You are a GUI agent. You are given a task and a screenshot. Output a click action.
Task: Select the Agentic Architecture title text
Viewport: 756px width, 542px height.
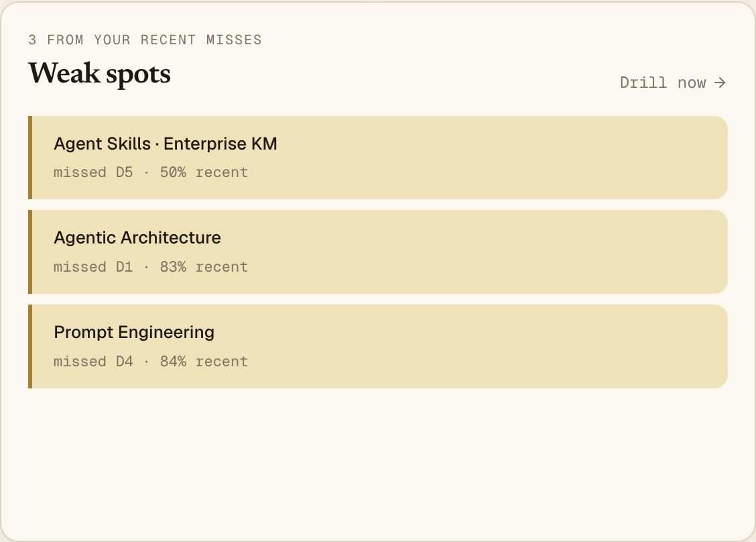pos(137,238)
